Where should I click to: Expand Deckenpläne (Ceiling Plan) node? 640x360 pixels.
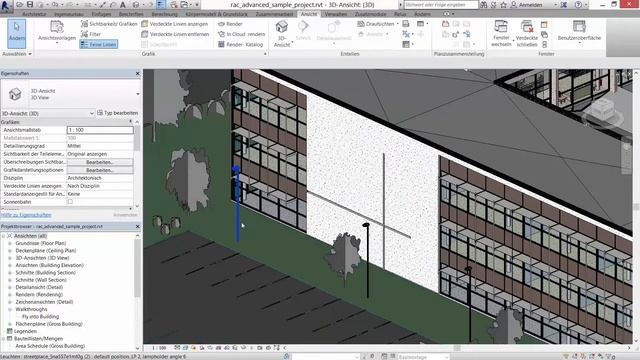10,251
